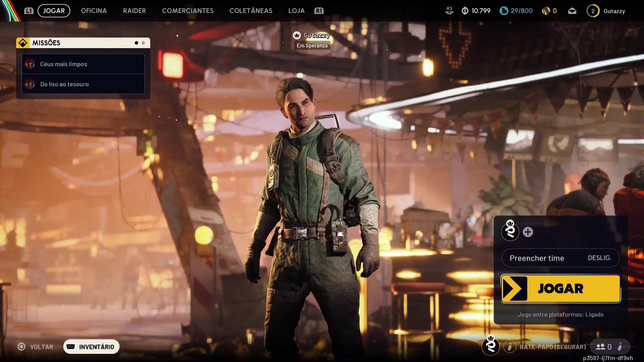Click the circle button icon beside VOLTAR

coord(21,347)
